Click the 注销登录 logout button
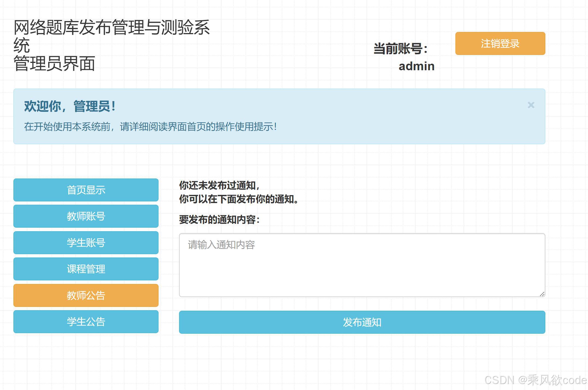This screenshot has height=390, width=588. [500, 43]
